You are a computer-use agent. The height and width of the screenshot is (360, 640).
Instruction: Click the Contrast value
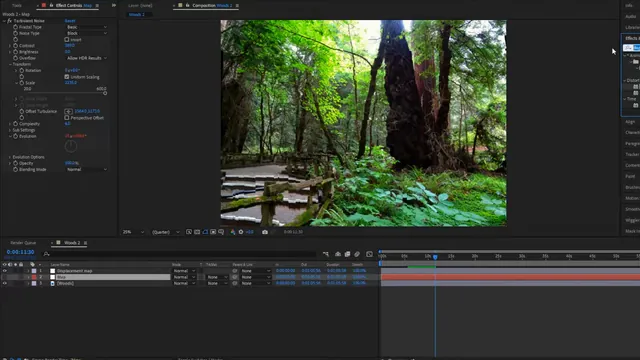coord(70,46)
